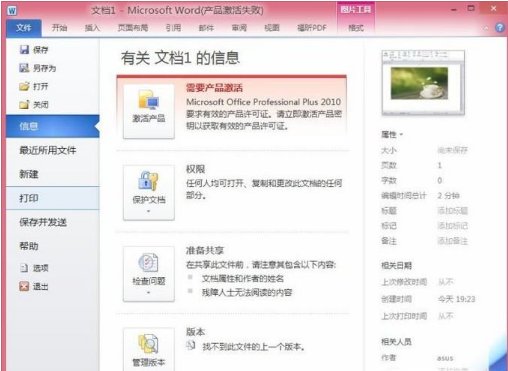Viewport: 508px width, 371px height.
Task: Open the 格式 (Format) picture tools tab
Action: (x=356, y=28)
